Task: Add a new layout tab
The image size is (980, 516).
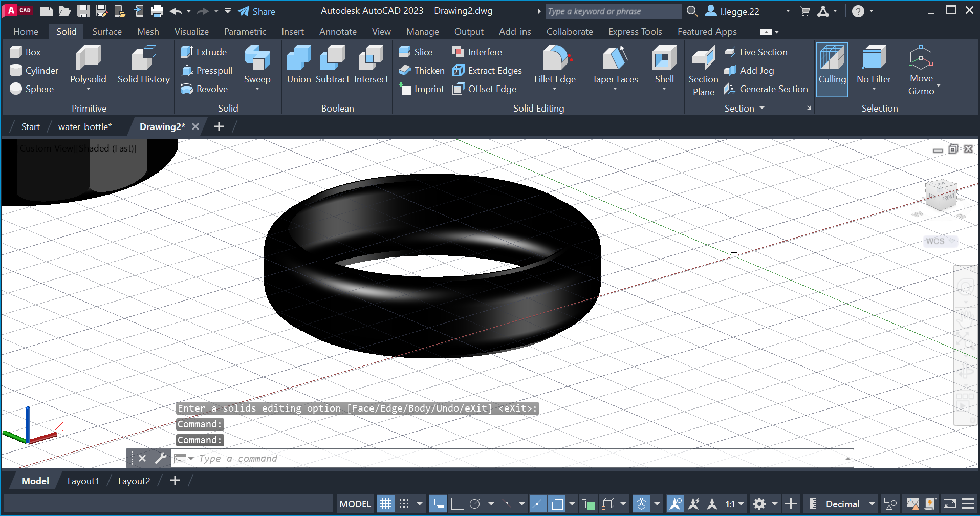Action: point(175,480)
